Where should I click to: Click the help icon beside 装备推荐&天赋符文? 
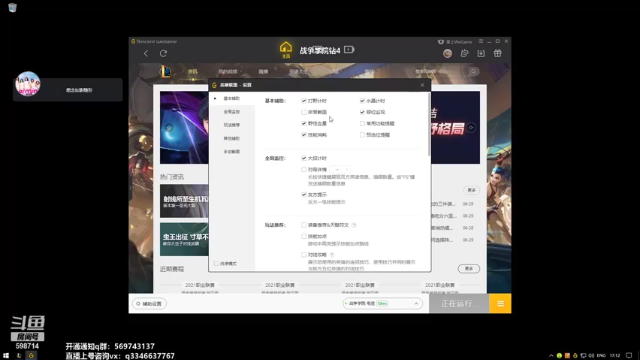click(x=354, y=225)
